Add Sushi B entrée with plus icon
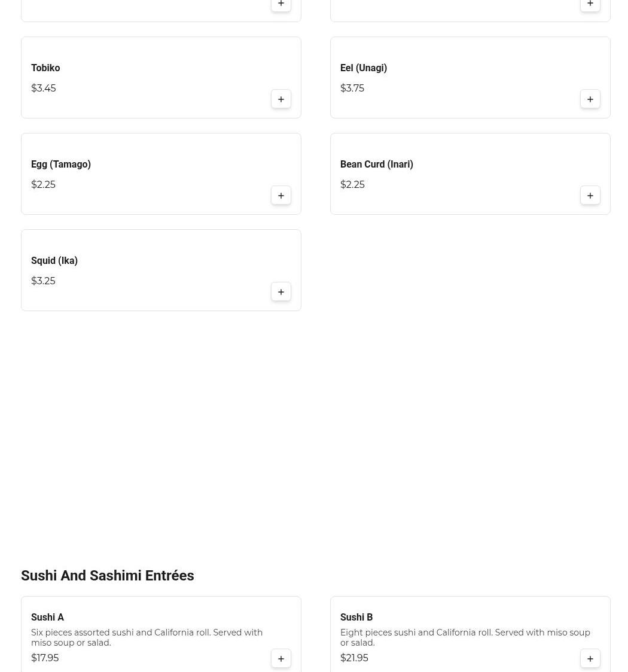628x672 pixels. point(590,659)
